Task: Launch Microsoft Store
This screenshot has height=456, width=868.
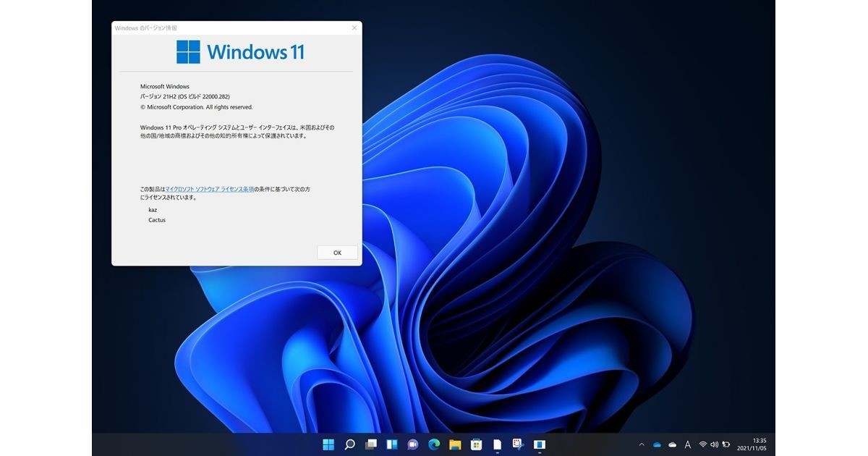Action: (x=476, y=444)
